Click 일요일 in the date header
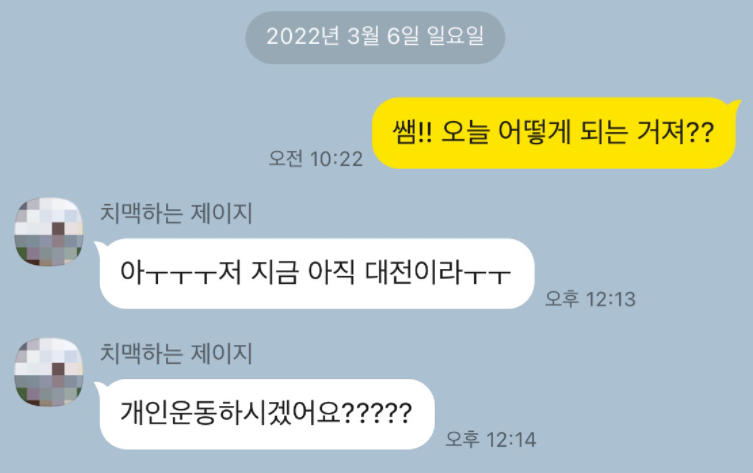 point(455,36)
